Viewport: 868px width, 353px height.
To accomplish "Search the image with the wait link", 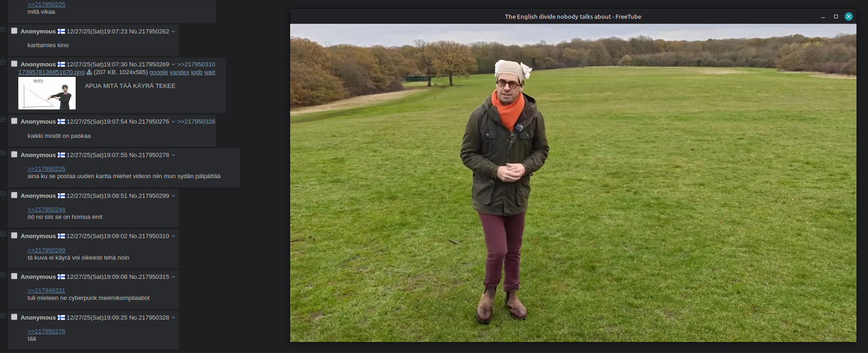I will pyautogui.click(x=209, y=72).
